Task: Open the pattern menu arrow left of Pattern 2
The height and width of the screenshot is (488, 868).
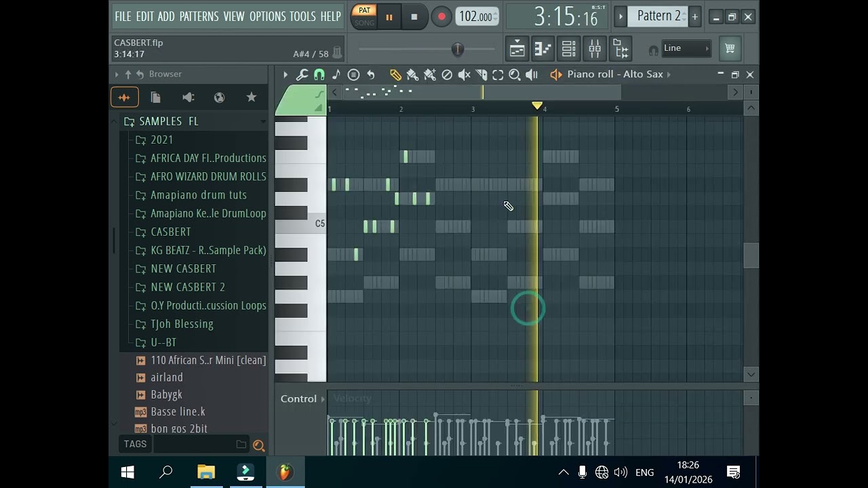Action: 620,16
